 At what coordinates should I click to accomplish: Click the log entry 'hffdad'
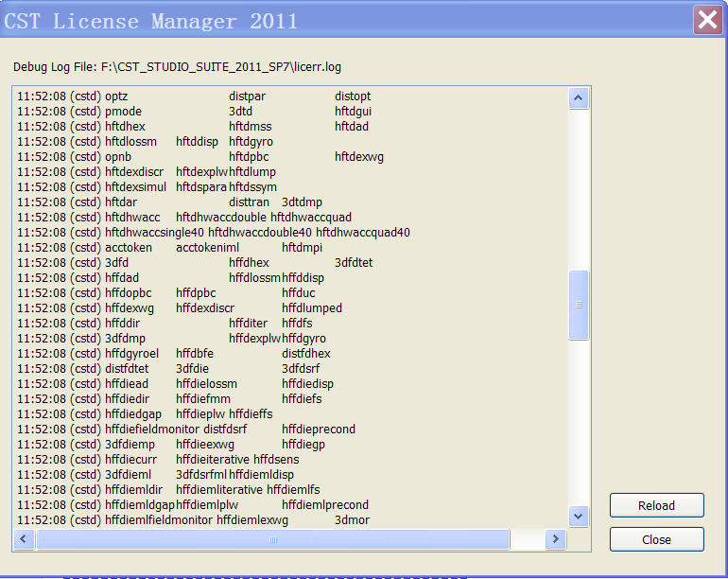(x=122, y=278)
